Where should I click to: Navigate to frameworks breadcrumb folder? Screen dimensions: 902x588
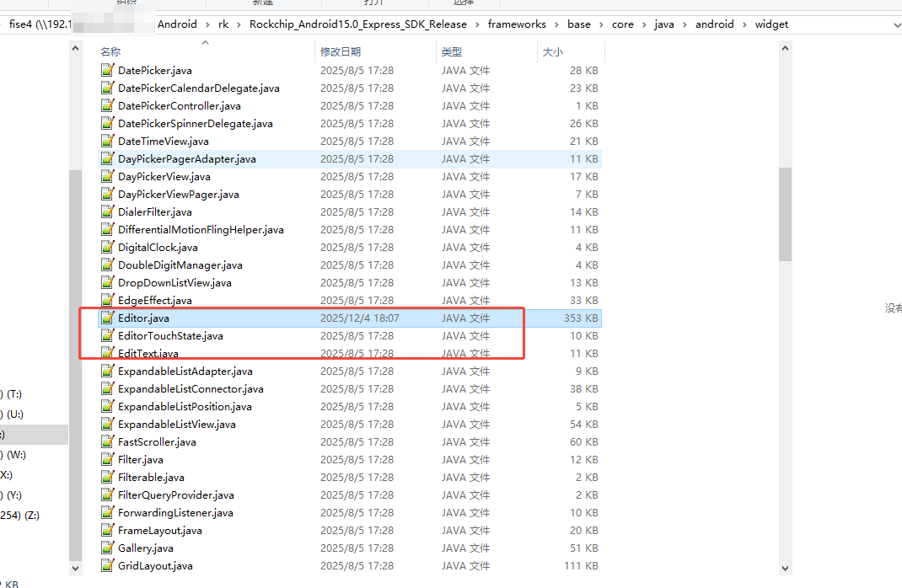tap(517, 24)
